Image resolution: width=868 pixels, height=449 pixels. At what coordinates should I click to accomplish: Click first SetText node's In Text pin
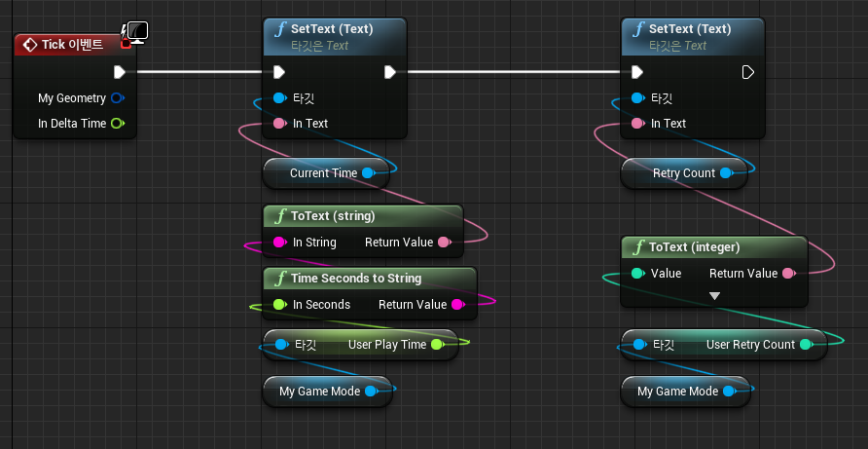click(280, 123)
